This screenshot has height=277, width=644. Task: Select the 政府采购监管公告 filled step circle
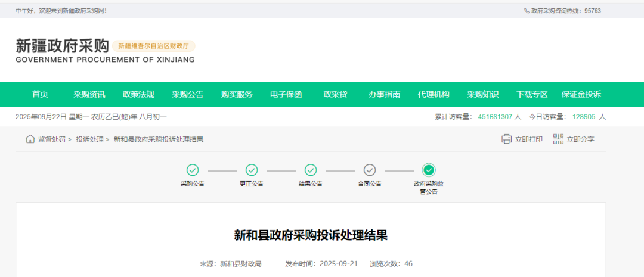[x=429, y=170]
